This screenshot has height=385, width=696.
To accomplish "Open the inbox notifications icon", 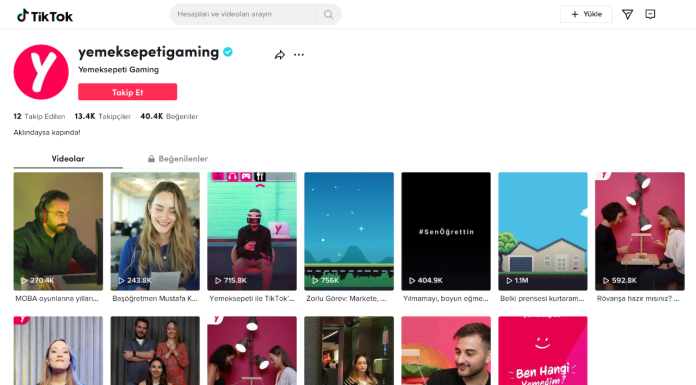I will tap(650, 14).
